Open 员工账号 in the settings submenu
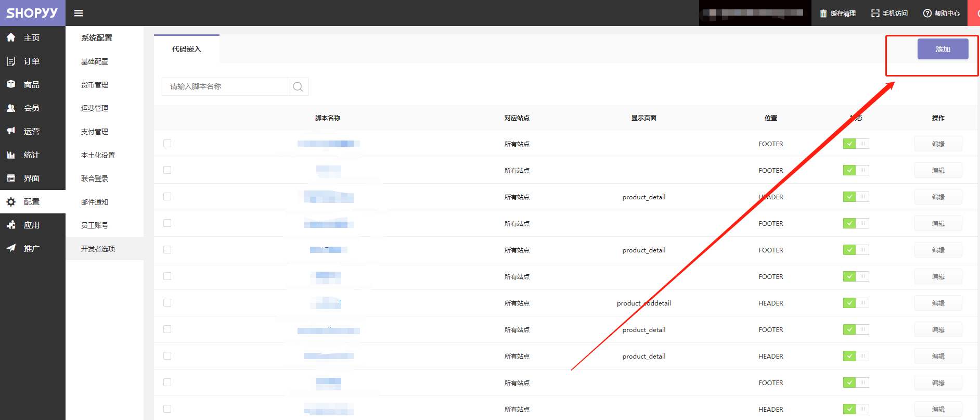 tap(95, 225)
